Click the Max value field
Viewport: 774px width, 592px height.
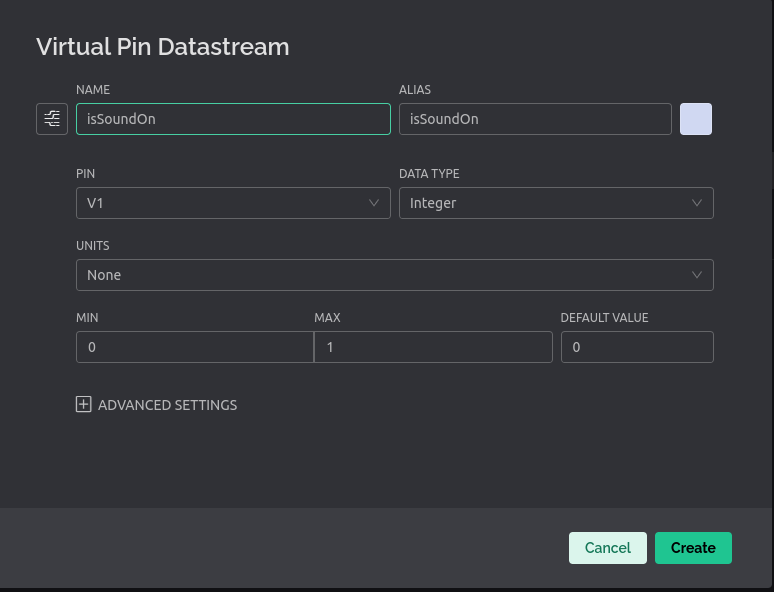point(433,347)
